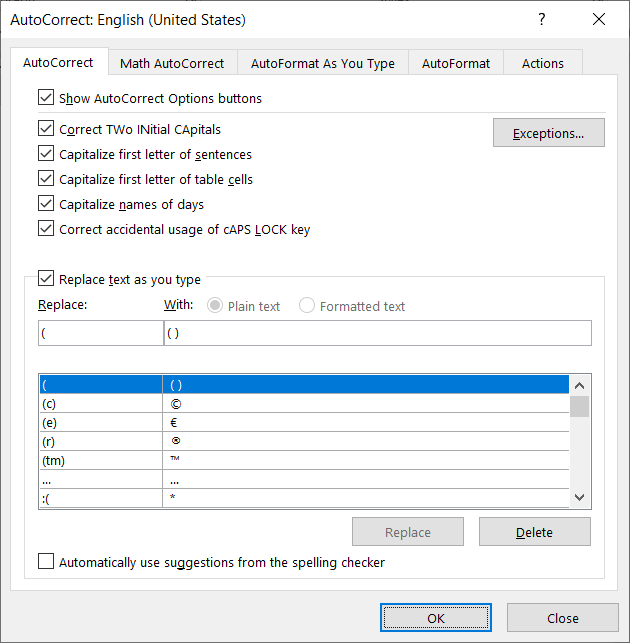Close the AutoCorrect dialog with X

click(599, 19)
